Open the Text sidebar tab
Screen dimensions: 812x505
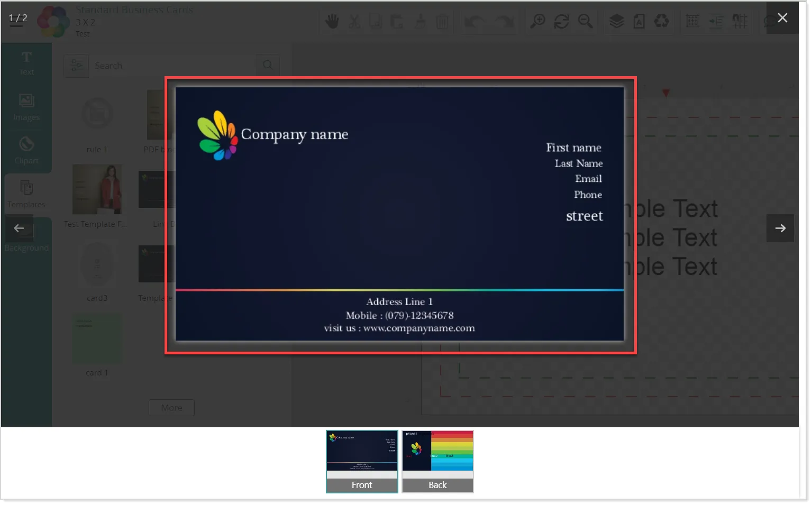coord(26,63)
